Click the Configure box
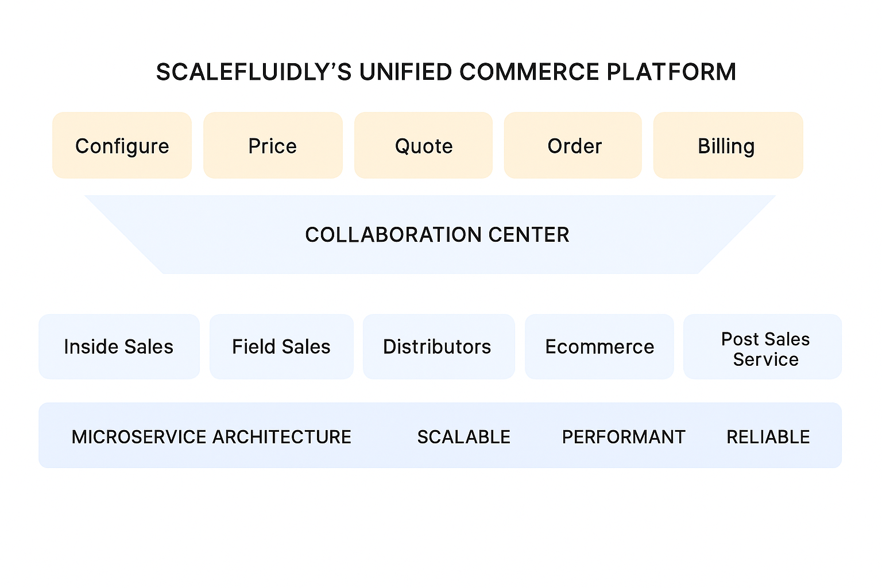This screenshot has width=882, height=588. click(x=122, y=146)
